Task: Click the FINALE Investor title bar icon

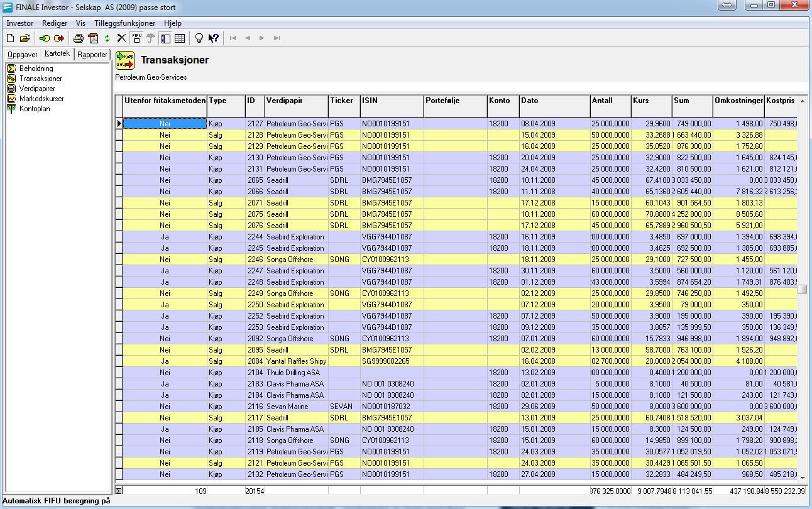Action: pyautogui.click(x=8, y=8)
